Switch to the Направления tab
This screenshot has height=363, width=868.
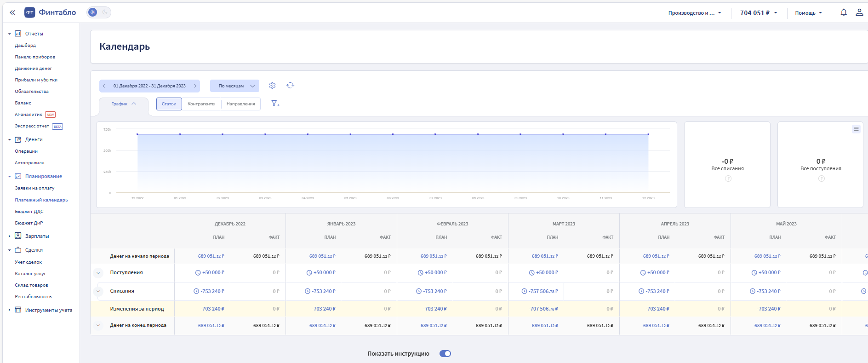(240, 104)
